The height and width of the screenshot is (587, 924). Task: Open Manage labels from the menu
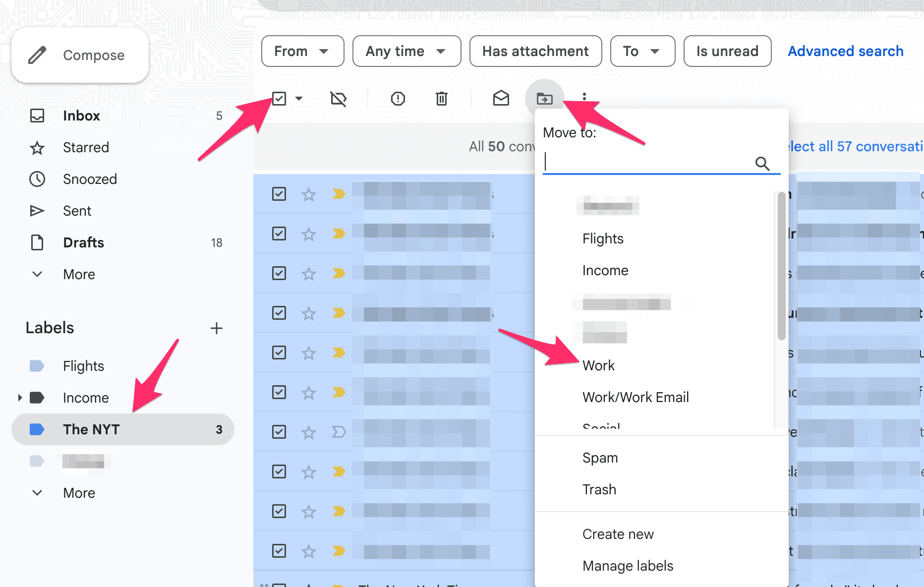coord(628,566)
